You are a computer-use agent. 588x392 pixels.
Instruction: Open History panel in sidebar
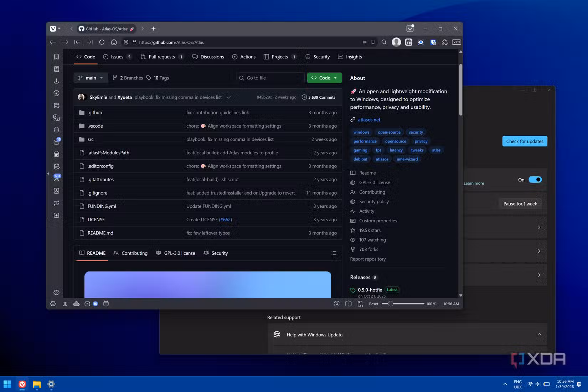point(56,93)
